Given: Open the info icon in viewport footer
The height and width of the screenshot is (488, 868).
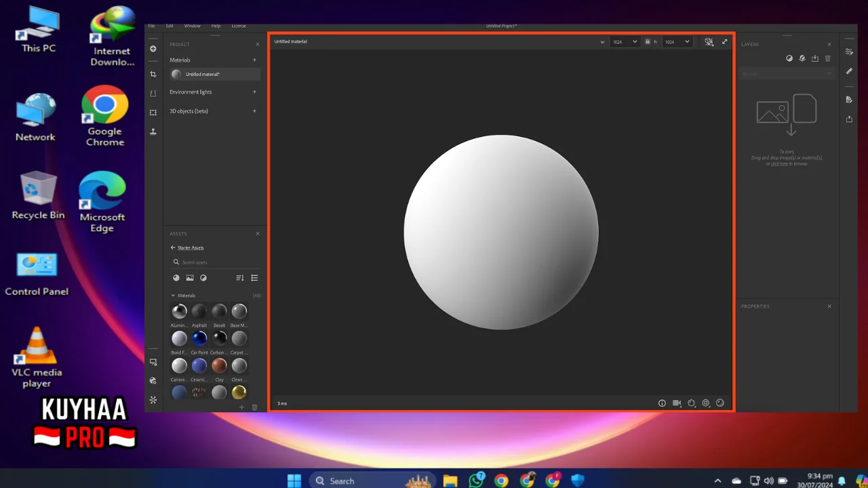Looking at the screenshot, I should pos(662,403).
